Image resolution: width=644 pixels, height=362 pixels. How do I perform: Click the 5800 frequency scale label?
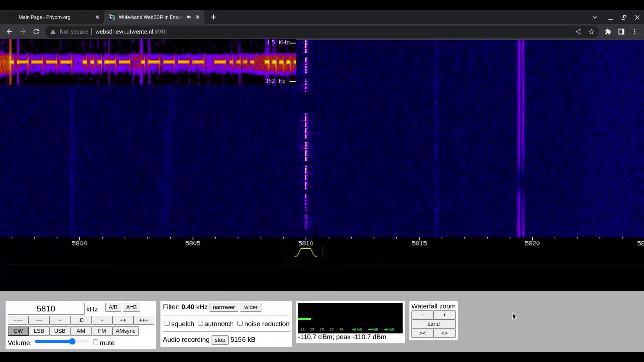[79, 243]
